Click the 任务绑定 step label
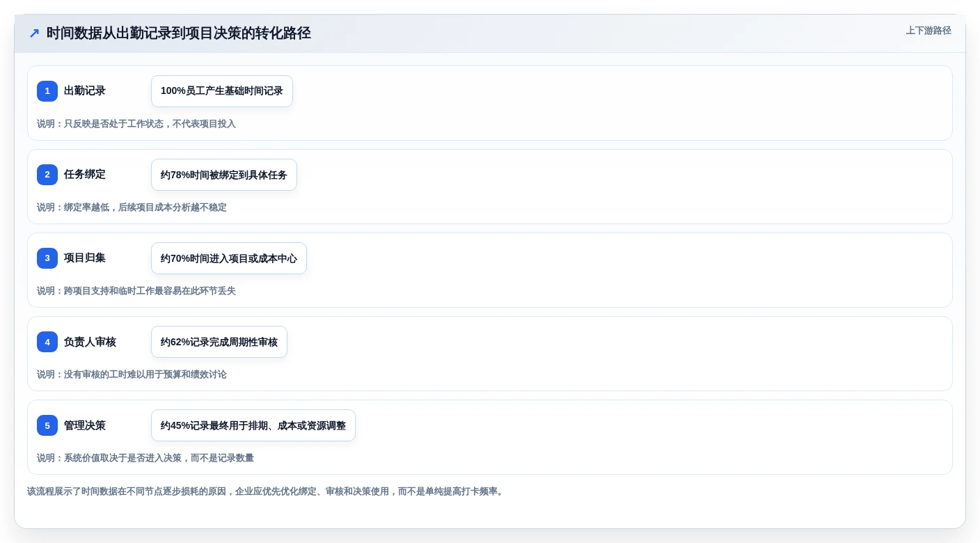This screenshot has width=980, height=543. tap(85, 175)
